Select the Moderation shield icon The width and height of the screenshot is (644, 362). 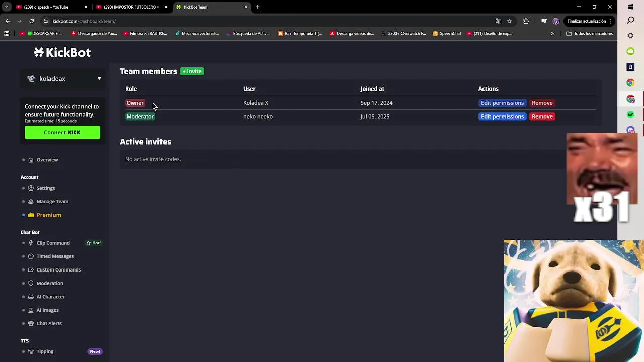(x=31, y=284)
